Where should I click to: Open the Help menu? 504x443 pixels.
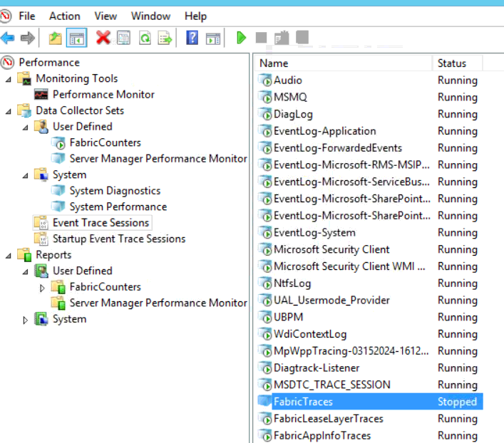pos(195,16)
